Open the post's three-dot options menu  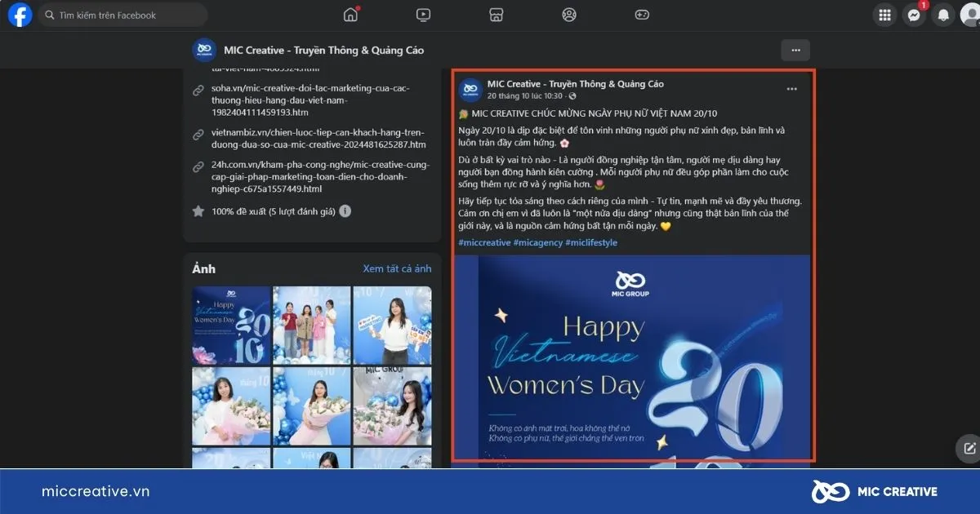click(x=791, y=89)
